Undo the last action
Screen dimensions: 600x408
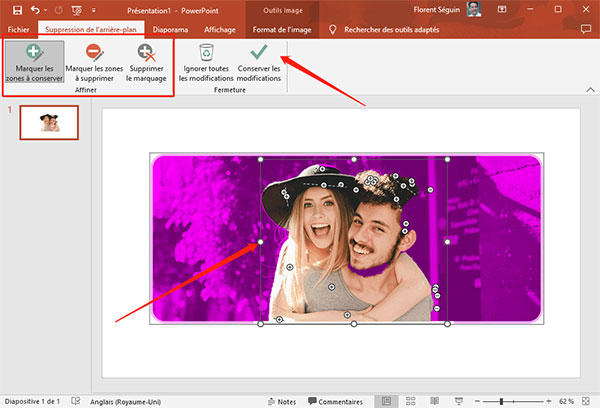pyautogui.click(x=37, y=10)
